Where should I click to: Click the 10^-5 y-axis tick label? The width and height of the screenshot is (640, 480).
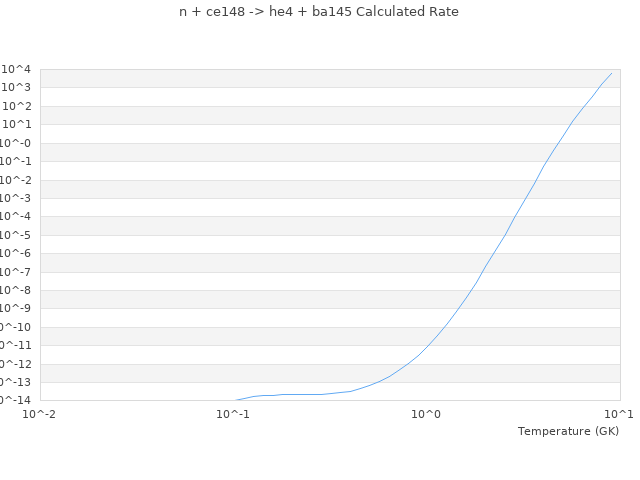click(17, 235)
